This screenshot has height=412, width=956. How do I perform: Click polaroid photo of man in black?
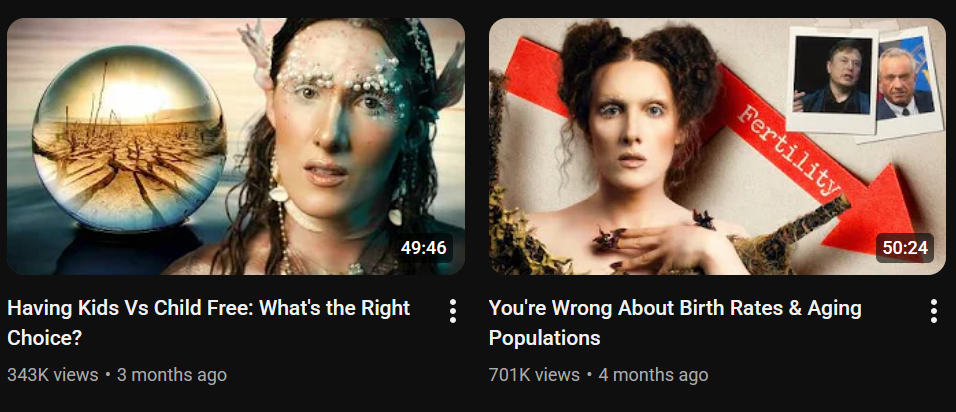pyautogui.click(x=832, y=80)
